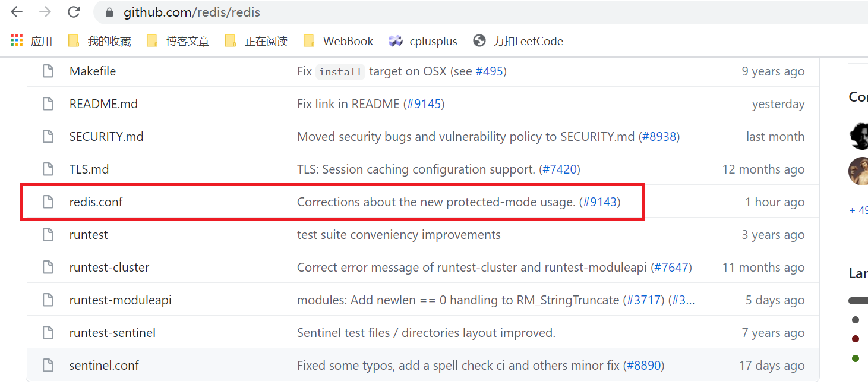Open the runtest-moduleapi file
The height and width of the screenshot is (387, 868).
(121, 300)
